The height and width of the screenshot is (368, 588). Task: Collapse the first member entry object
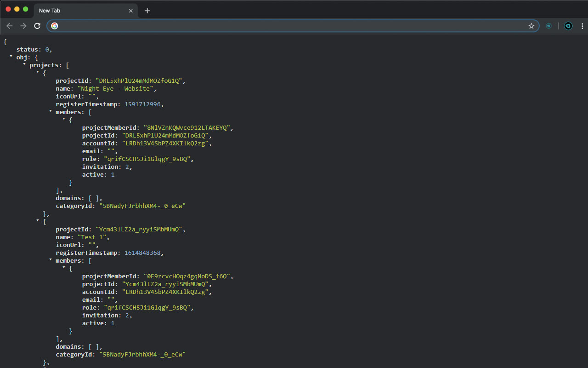(x=64, y=119)
